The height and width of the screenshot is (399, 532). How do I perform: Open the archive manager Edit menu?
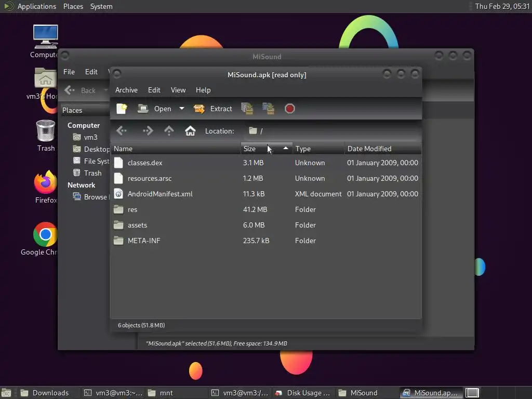[x=154, y=90]
